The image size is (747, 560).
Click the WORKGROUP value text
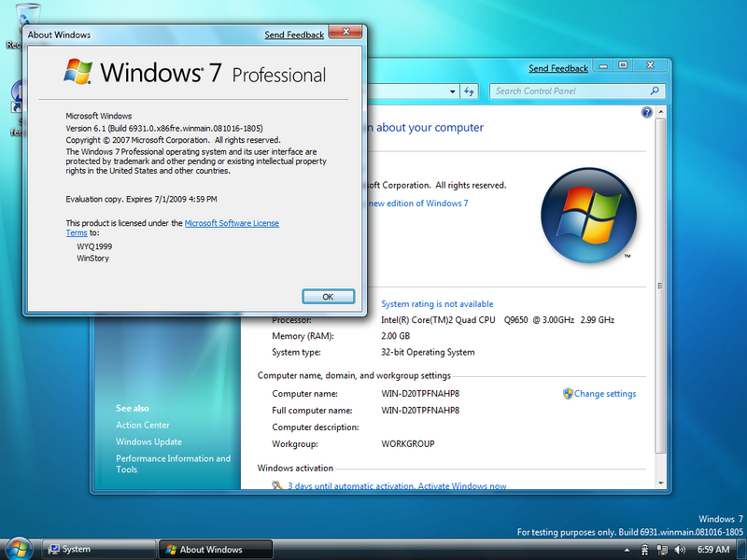pos(408,444)
